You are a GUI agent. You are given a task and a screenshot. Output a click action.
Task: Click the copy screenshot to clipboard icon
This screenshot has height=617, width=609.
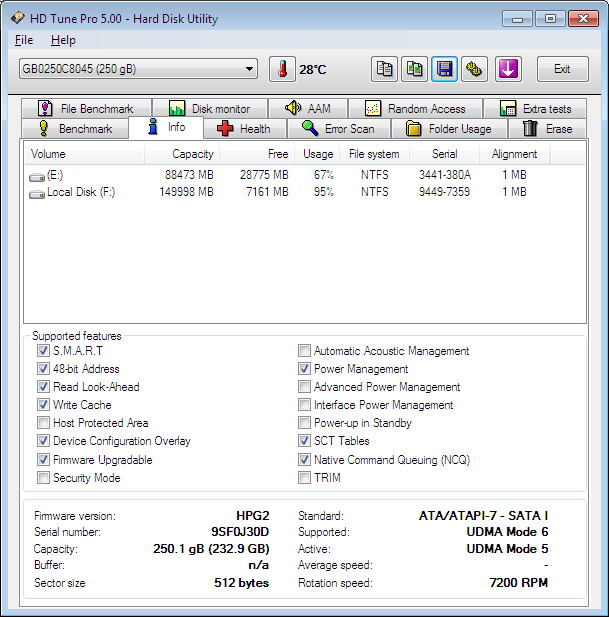tap(414, 69)
